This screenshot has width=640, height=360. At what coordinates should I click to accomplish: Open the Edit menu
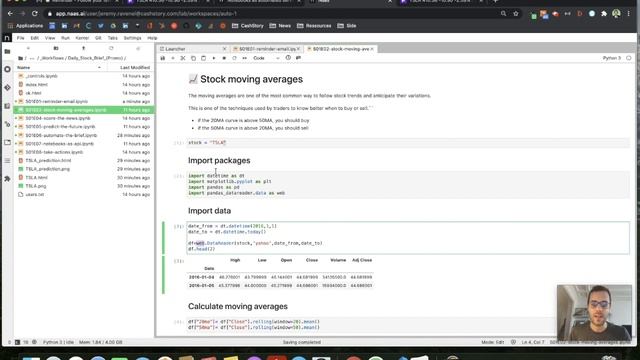(x=34, y=38)
